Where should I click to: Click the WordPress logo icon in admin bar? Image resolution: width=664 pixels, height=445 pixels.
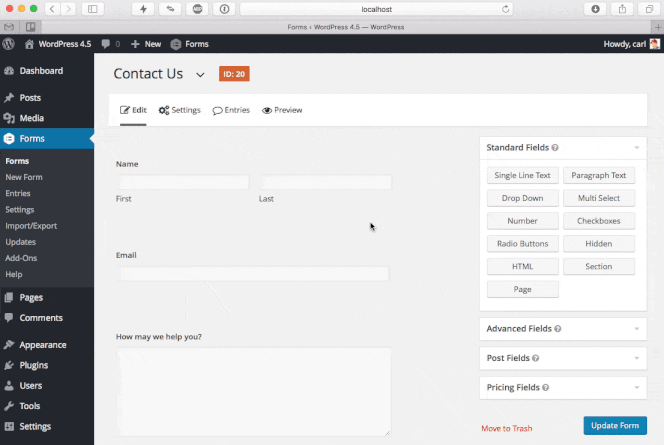tap(8, 44)
